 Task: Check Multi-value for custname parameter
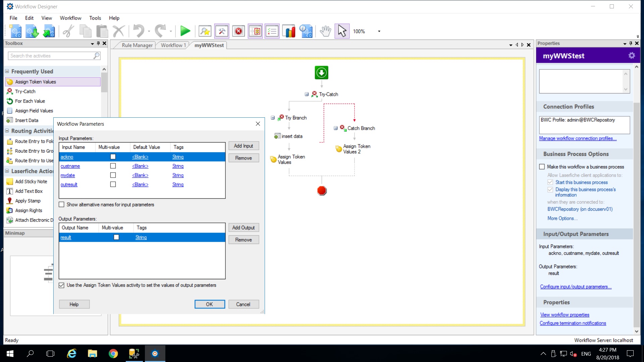[x=113, y=166]
